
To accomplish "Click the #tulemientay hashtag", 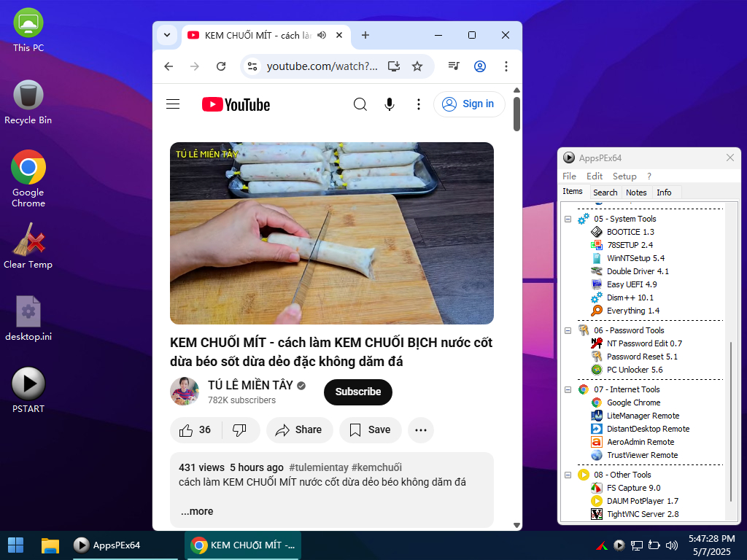I will click(318, 467).
